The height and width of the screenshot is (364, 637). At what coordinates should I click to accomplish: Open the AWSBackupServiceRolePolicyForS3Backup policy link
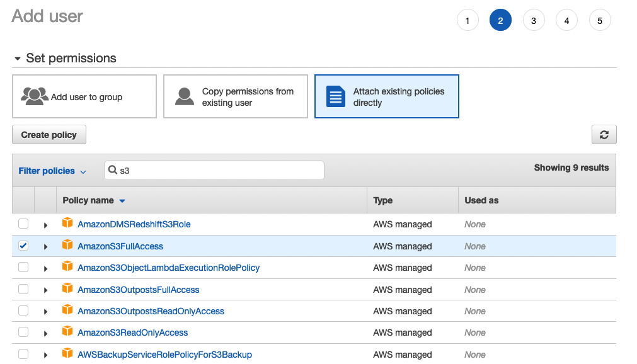click(164, 355)
